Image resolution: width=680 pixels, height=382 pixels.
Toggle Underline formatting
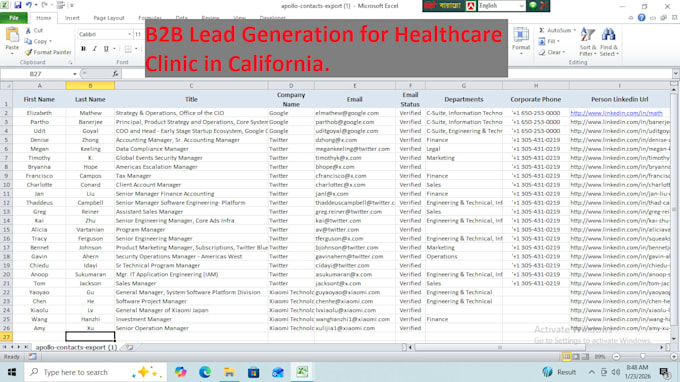pyautogui.click(x=106, y=49)
